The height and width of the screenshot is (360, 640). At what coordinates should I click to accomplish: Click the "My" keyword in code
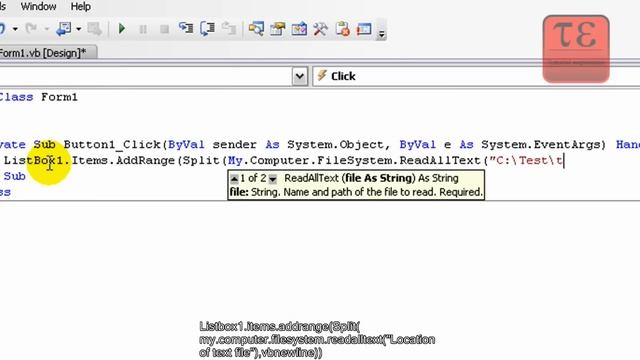tap(235, 160)
